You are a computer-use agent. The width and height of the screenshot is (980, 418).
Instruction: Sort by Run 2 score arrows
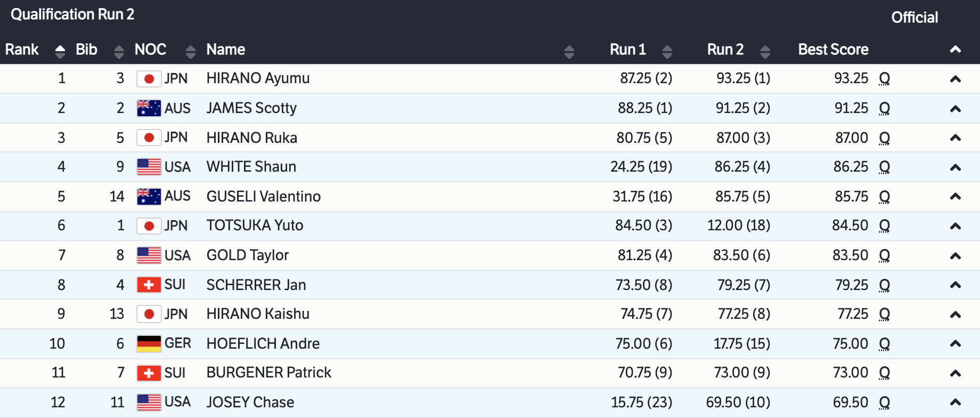765,51
